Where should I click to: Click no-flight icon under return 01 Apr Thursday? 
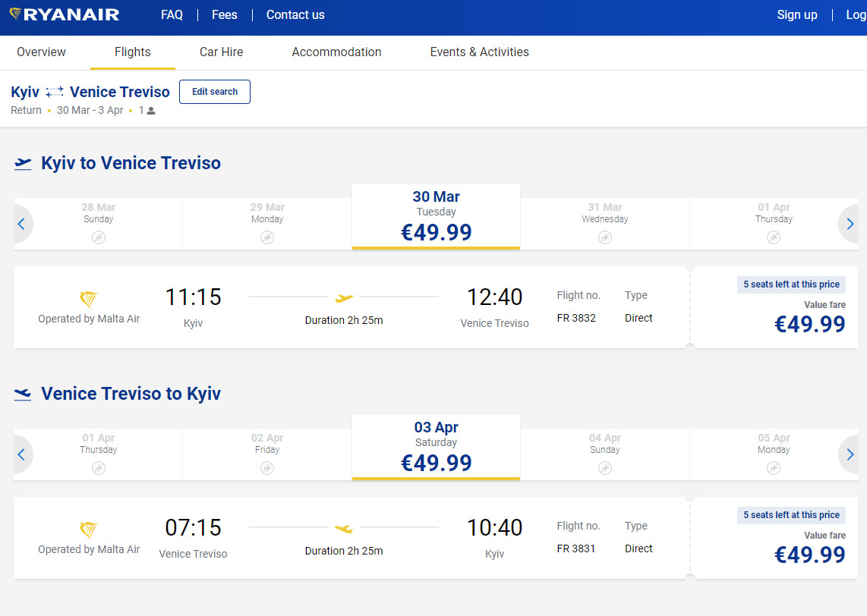point(99,468)
